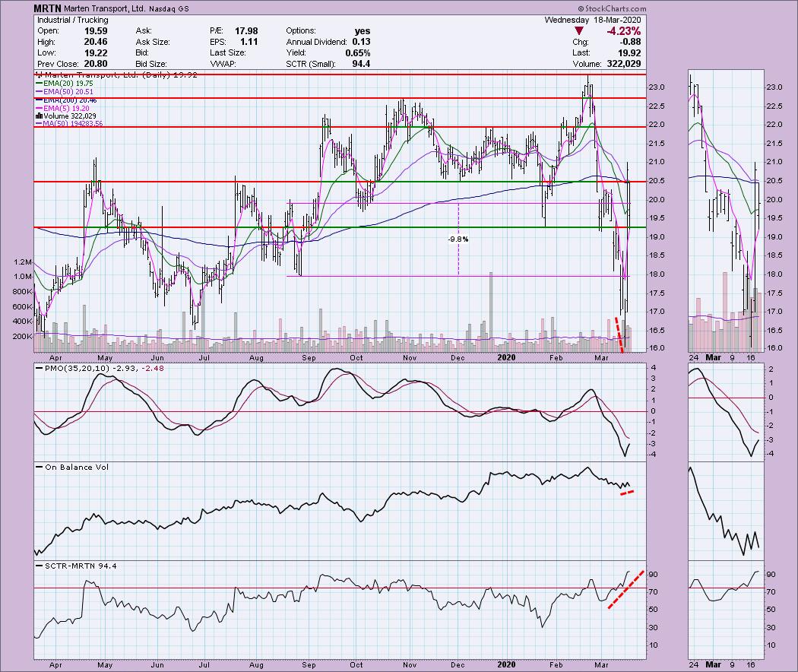Click the Volume 322,029 legend entry
Screen dimensions: 798x672
tap(65, 116)
